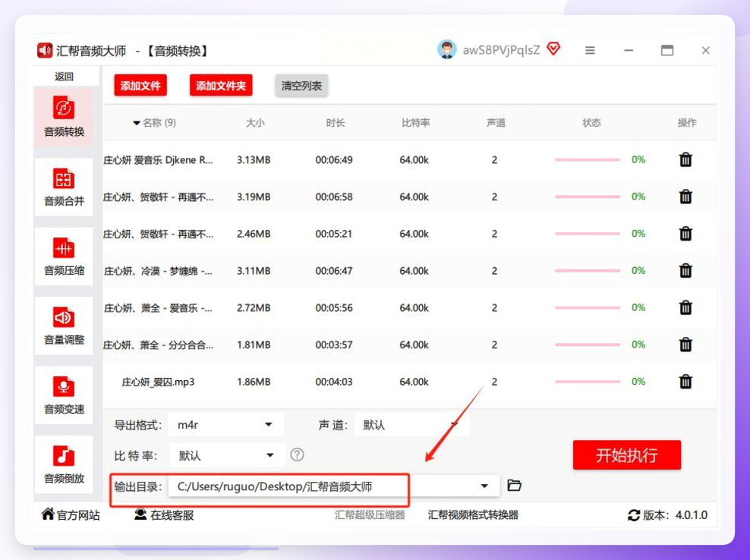Open the 音频转换 sidebar tool
The image size is (750, 560).
(64, 117)
